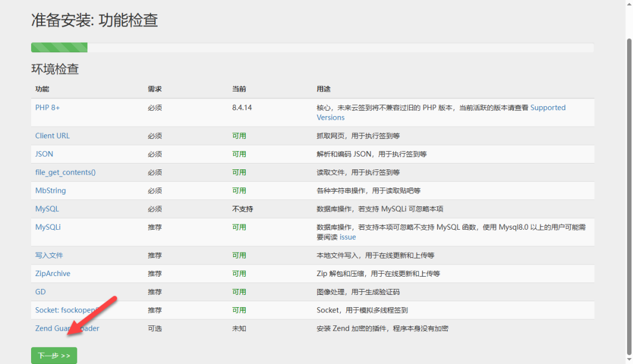Click the scrollbar down arrow
This screenshot has width=633, height=364.
[x=629, y=359]
